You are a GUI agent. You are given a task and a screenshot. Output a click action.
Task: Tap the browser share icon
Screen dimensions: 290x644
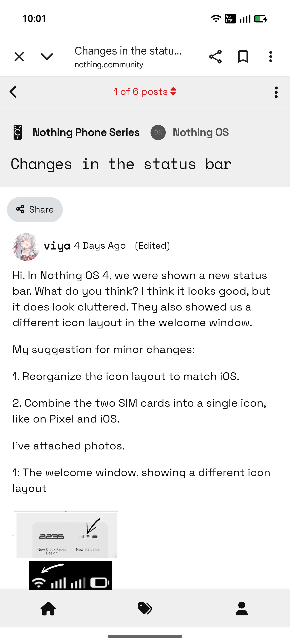(215, 57)
